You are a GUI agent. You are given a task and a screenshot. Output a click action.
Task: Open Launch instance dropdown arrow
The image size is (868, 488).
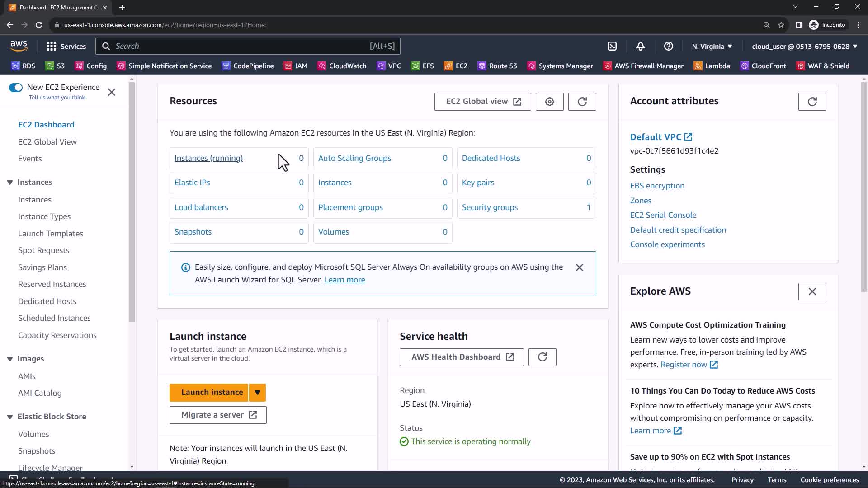257,392
